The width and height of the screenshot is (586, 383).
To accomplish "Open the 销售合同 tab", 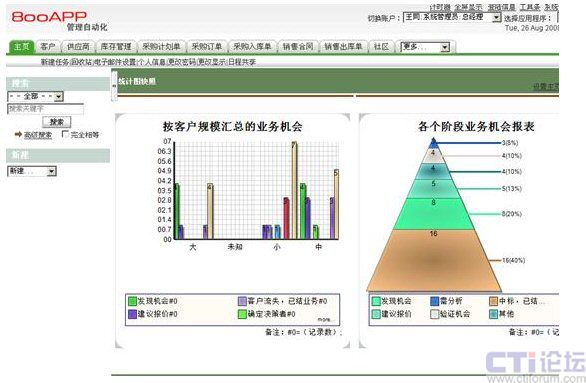I will coord(297,47).
